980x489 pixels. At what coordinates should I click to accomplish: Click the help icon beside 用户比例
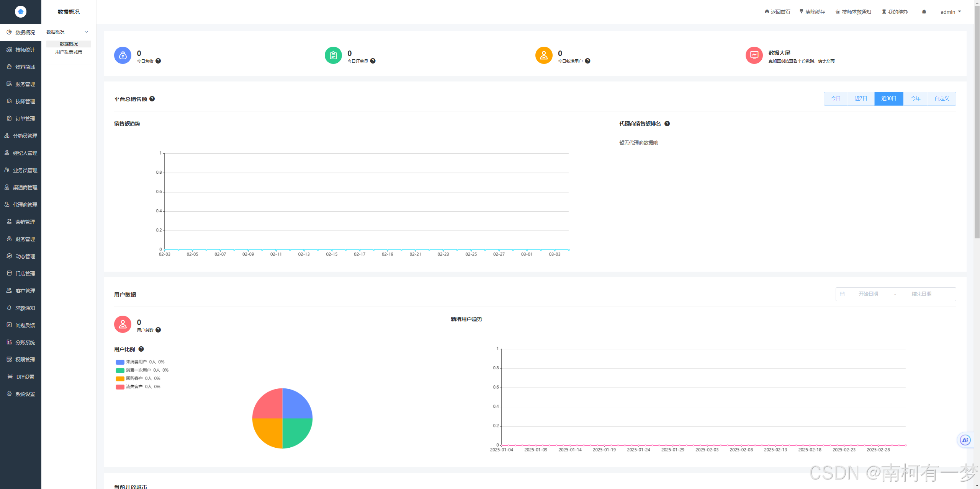141,349
